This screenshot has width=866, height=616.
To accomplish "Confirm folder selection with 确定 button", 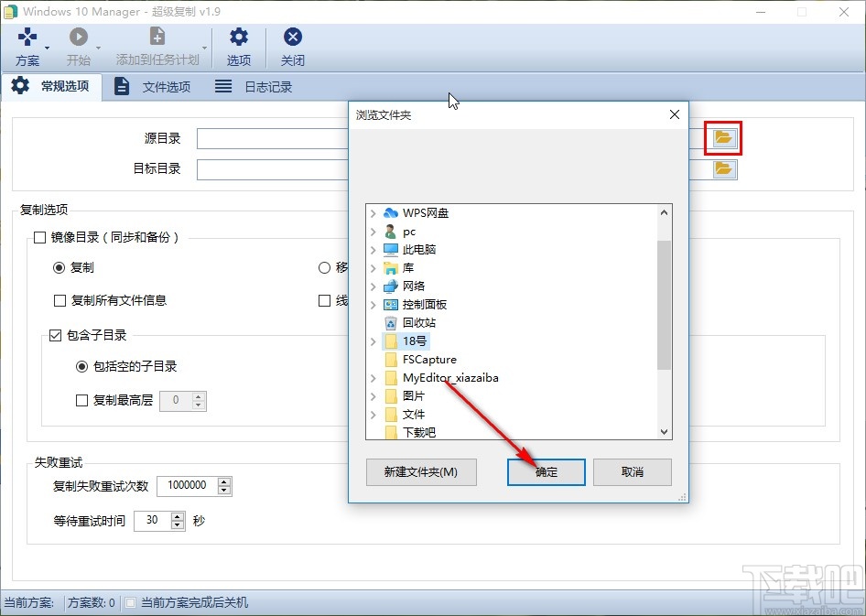I will click(x=546, y=471).
